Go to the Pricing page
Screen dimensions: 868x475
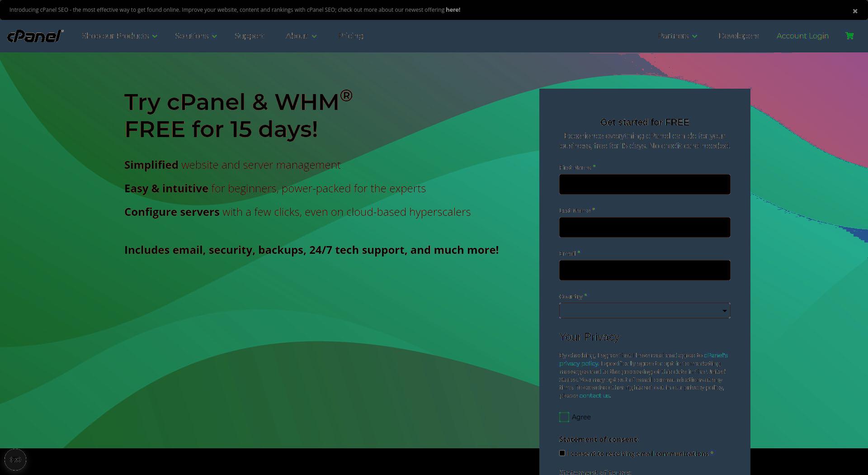tap(351, 35)
